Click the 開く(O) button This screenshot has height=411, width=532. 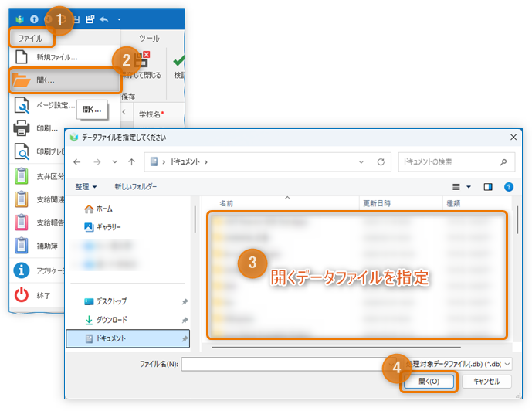point(429,382)
